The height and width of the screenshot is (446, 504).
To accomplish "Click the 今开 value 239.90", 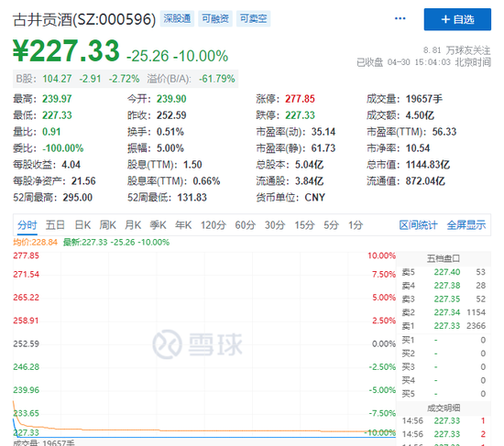I will 171,99.
